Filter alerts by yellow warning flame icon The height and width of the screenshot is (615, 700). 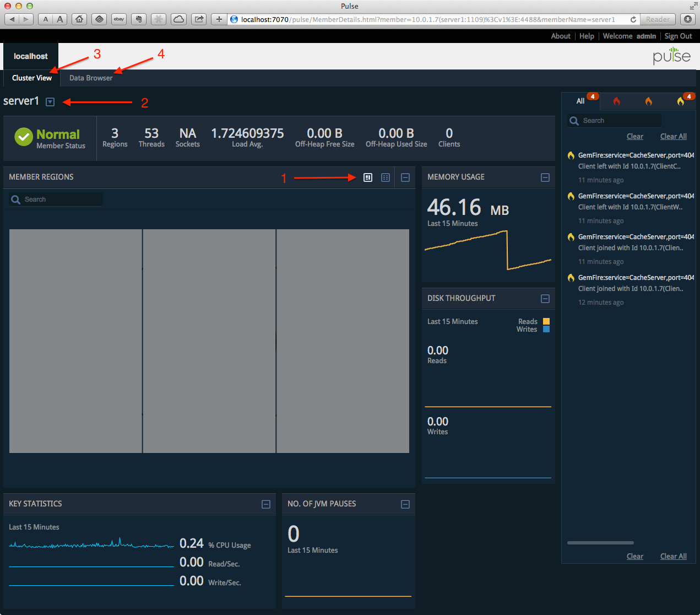tap(681, 101)
